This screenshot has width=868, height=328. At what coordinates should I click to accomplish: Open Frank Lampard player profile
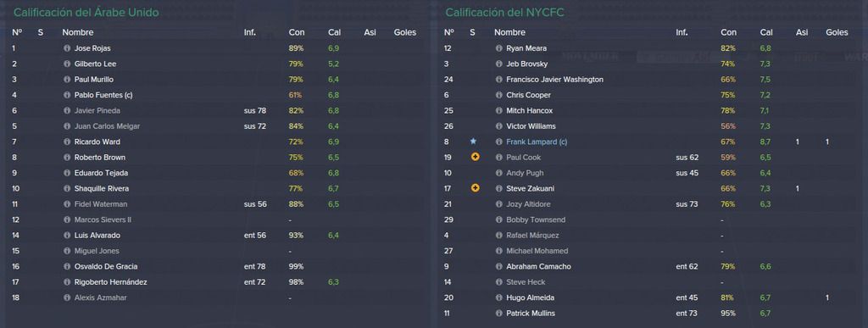click(537, 142)
